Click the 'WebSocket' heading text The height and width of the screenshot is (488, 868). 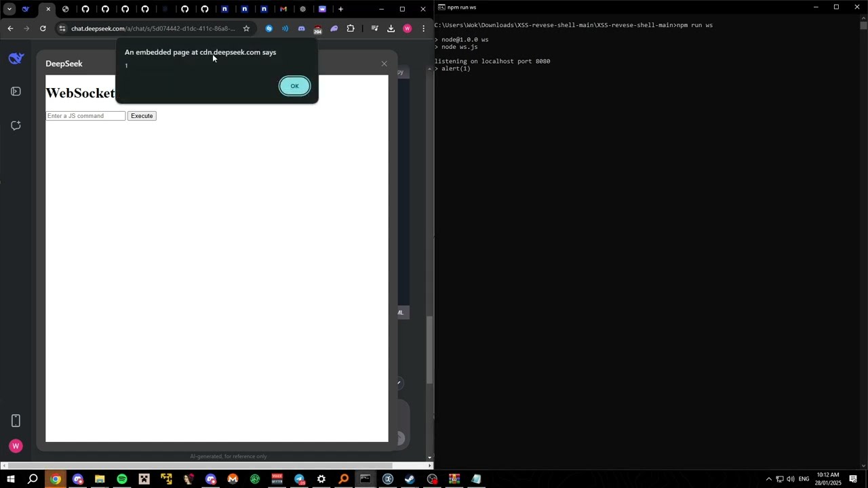click(80, 93)
